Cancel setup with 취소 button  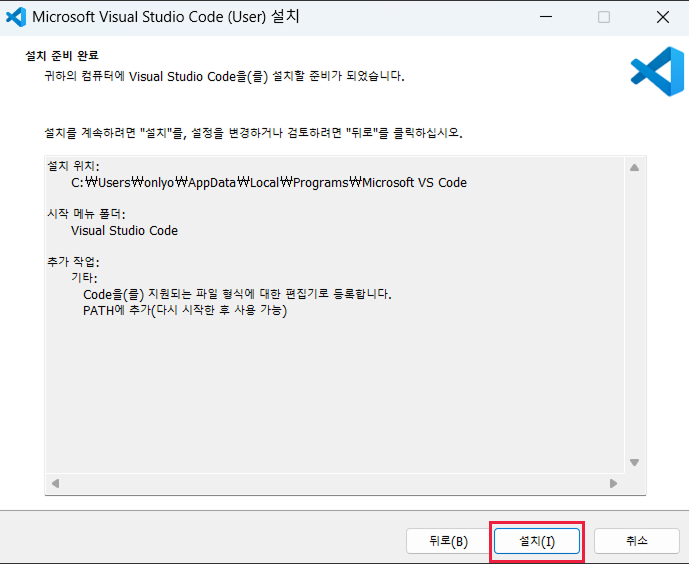tap(637, 541)
